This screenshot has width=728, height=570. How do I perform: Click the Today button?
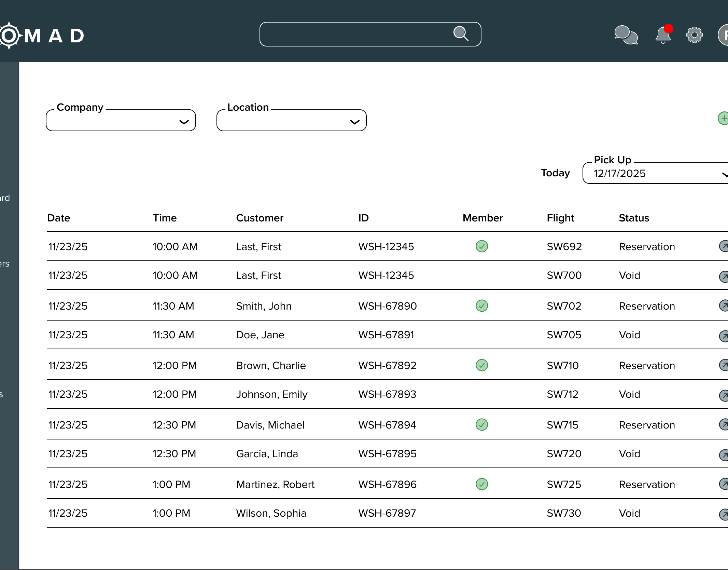555,173
